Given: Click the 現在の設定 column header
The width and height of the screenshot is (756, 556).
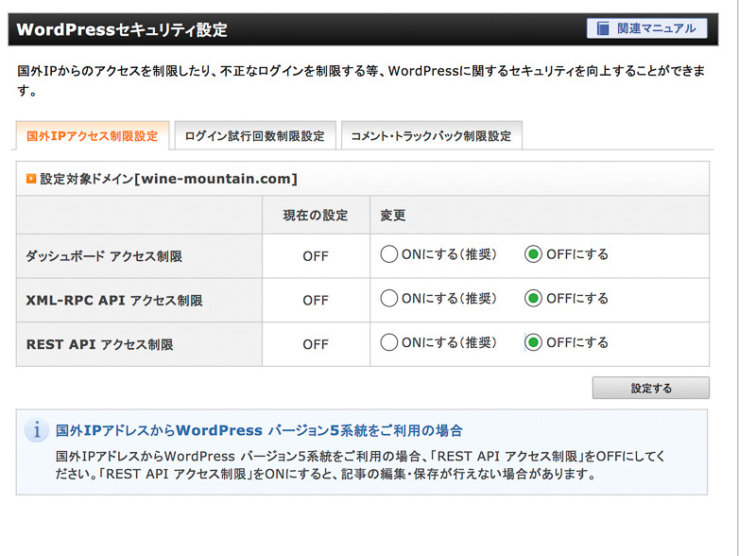Looking at the screenshot, I should coord(316,216).
